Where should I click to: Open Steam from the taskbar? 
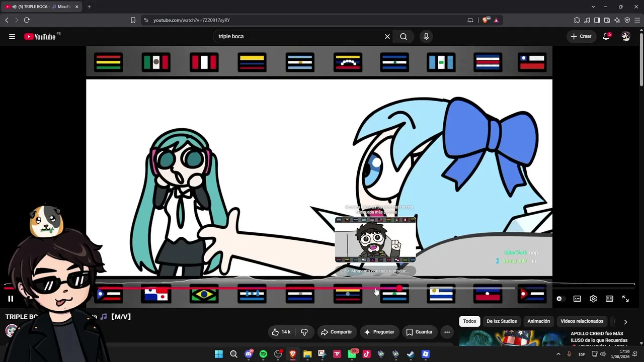(411, 354)
